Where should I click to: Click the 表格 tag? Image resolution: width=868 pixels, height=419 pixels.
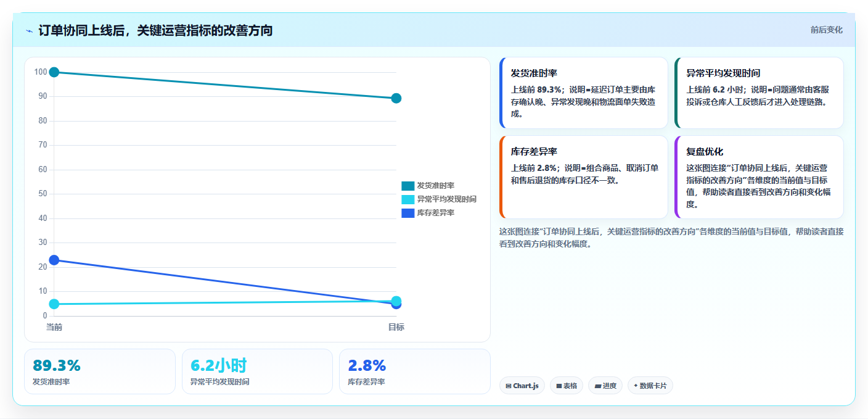click(x=566, y=386)
